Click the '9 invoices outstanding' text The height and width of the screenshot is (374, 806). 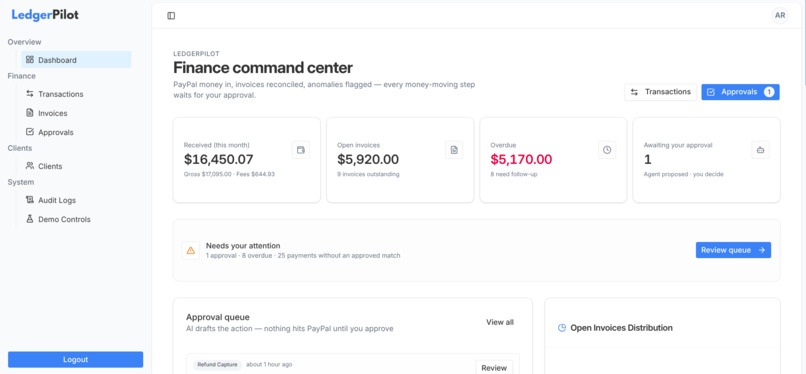click(368, 174)
